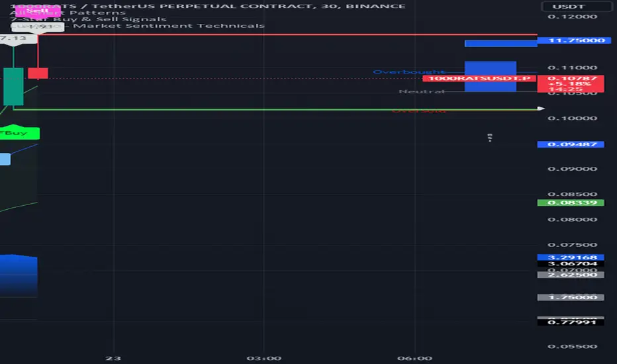This screenshot has width=617, height=364.
Task: Select the Market Sentiment Technicals indicator label
Action: 169,26
